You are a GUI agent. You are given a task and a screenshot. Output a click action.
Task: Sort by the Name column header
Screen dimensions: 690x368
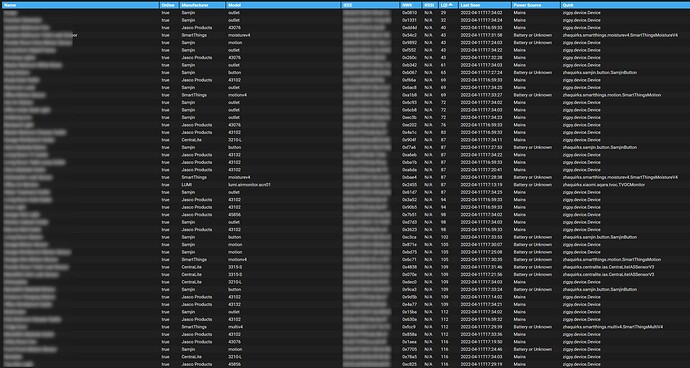[x=80, y=5]
